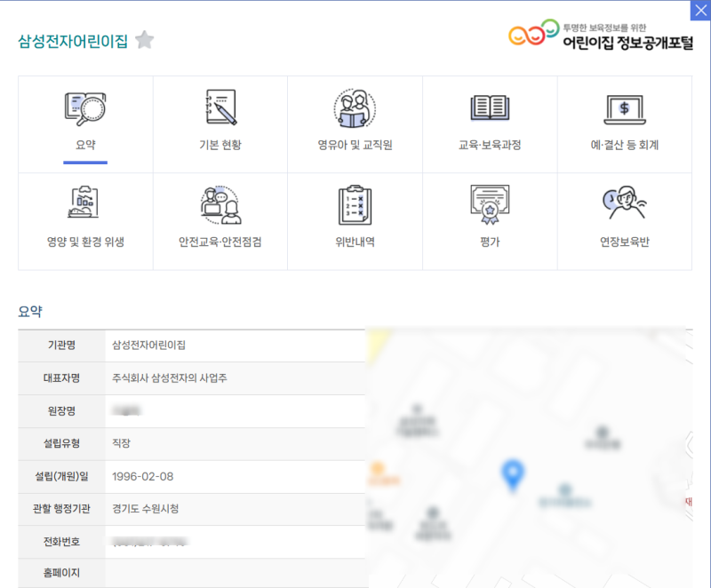Select the 기관명 value 삼성전자어린이집
The width and height of the screenshot is (711, 588).
(x=148, y=346)
